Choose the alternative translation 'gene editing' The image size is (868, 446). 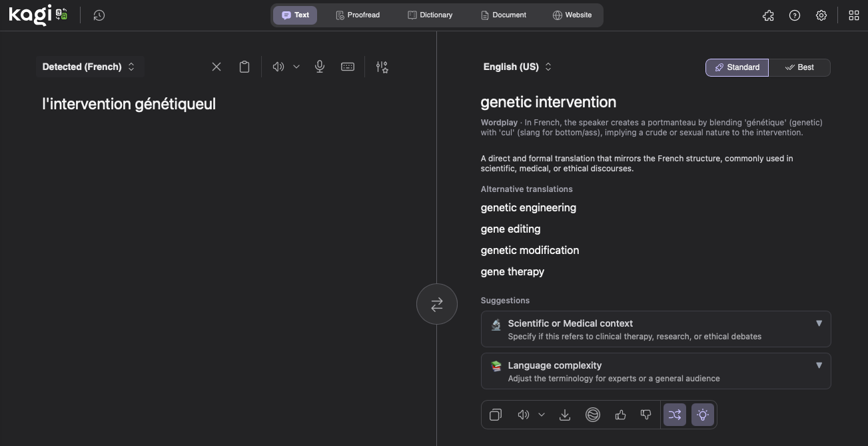(x=510, y=229)
